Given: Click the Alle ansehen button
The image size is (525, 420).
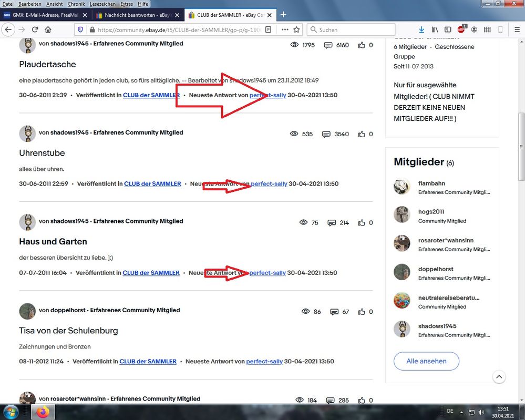Looking at the screenshot, I should pos(426,361).
